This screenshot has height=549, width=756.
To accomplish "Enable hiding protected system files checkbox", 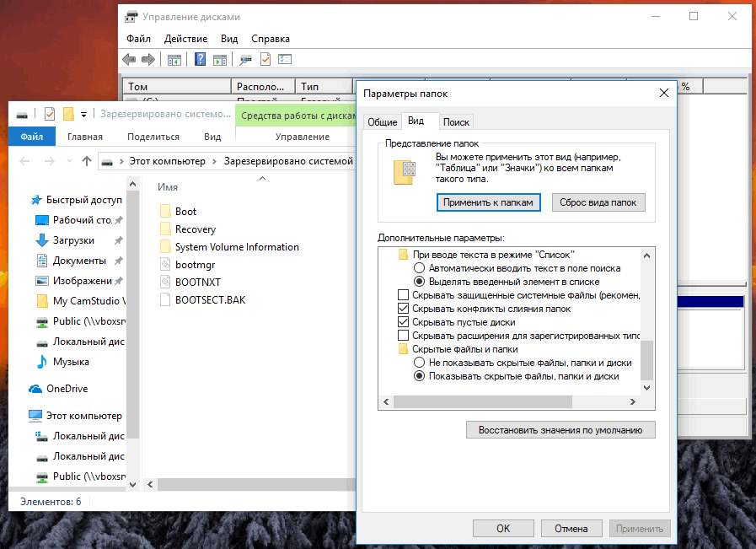I will pyautogui.click(x=403, y=295).
